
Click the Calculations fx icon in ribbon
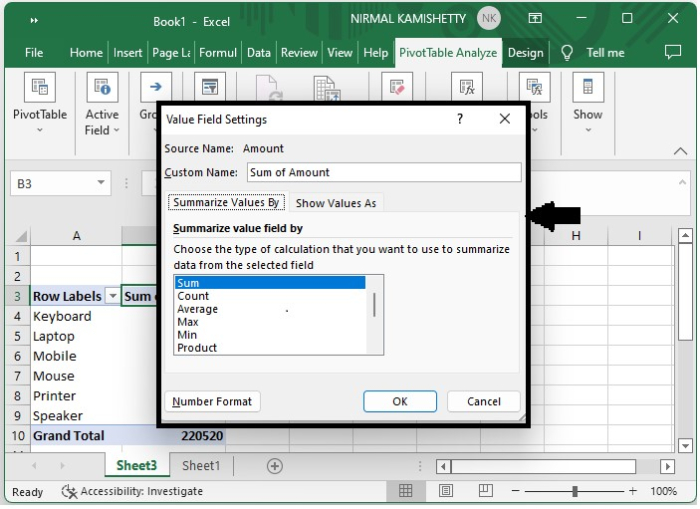point(467,87)
